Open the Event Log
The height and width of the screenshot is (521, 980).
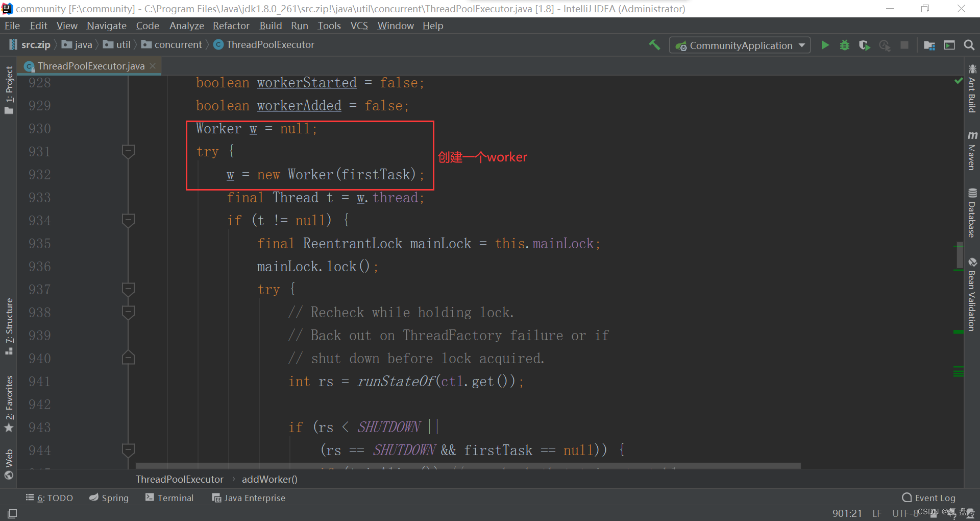point(929,498)
